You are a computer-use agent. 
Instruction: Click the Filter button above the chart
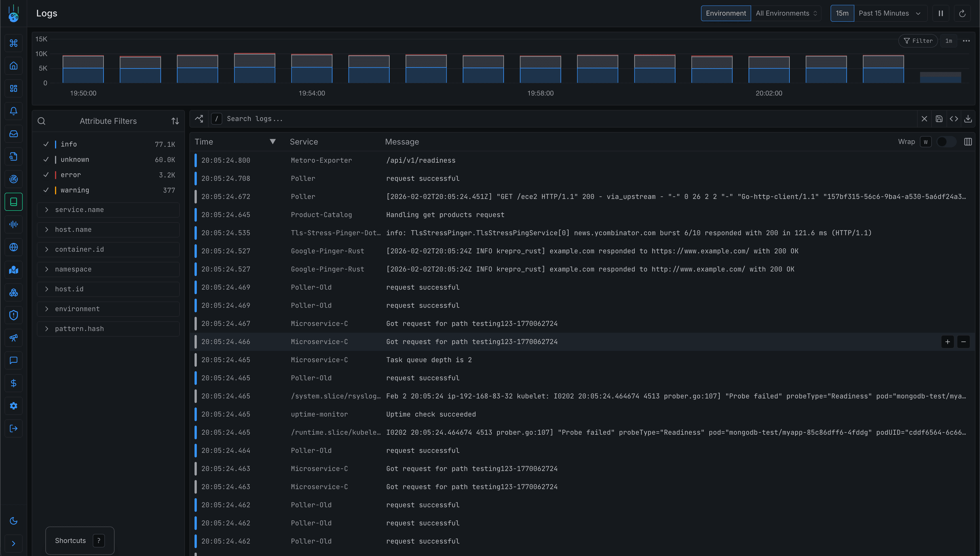click(918, 41)
